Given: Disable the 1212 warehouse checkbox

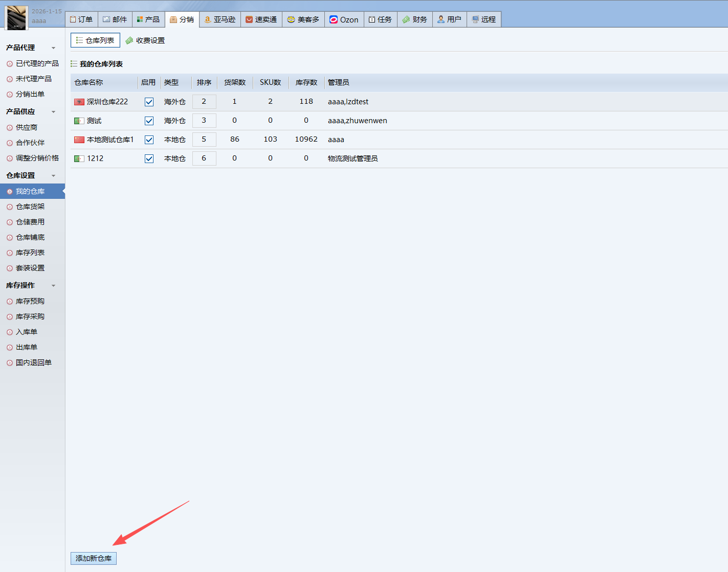Looking at the screenshot, I should (x=149, y=158).
